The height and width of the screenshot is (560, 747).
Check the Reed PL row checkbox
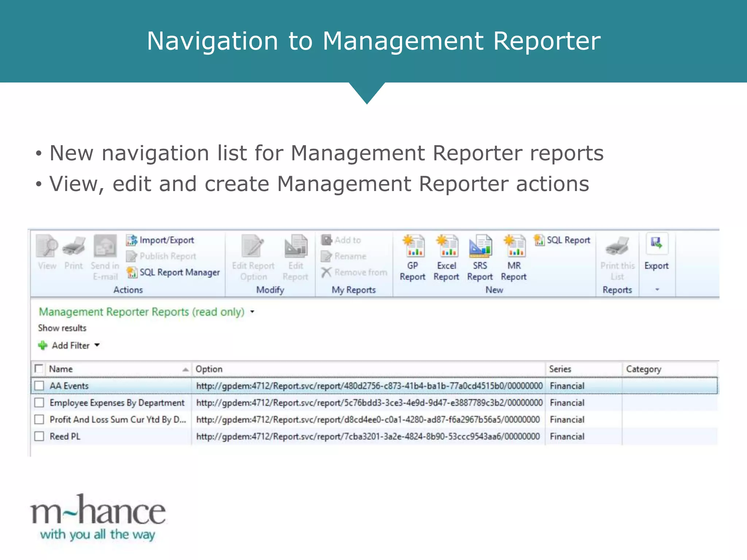click(x=39, y=436)
